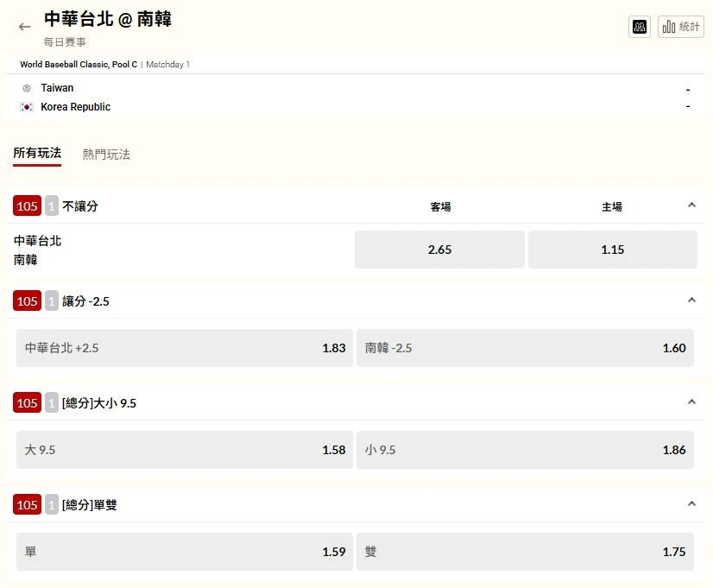Collapse the 不讓分 market section
Screen dimensions: 713x588
point(691,205)
